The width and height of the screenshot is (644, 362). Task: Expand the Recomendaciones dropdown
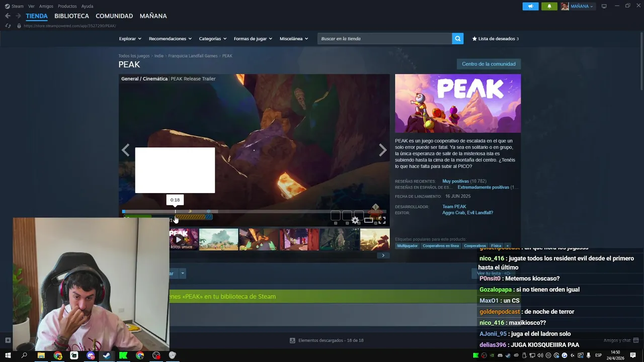click(x=170, y=39)
